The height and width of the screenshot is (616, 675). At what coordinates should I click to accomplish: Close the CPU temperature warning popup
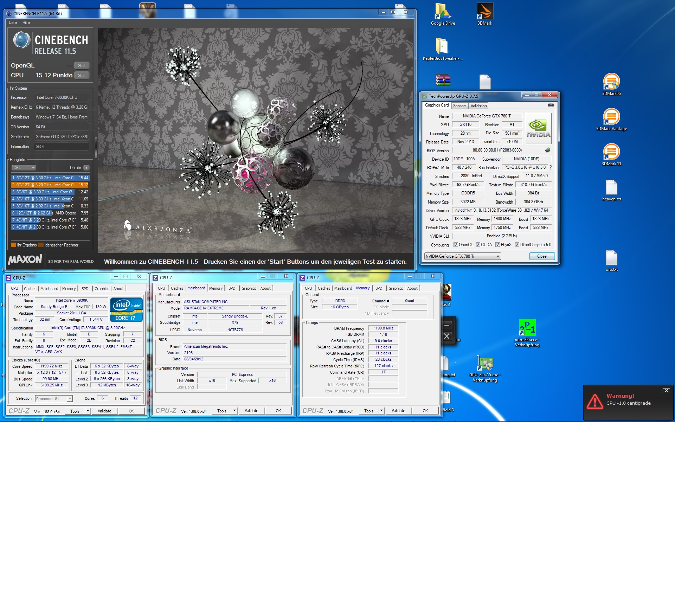click(666, 391)
